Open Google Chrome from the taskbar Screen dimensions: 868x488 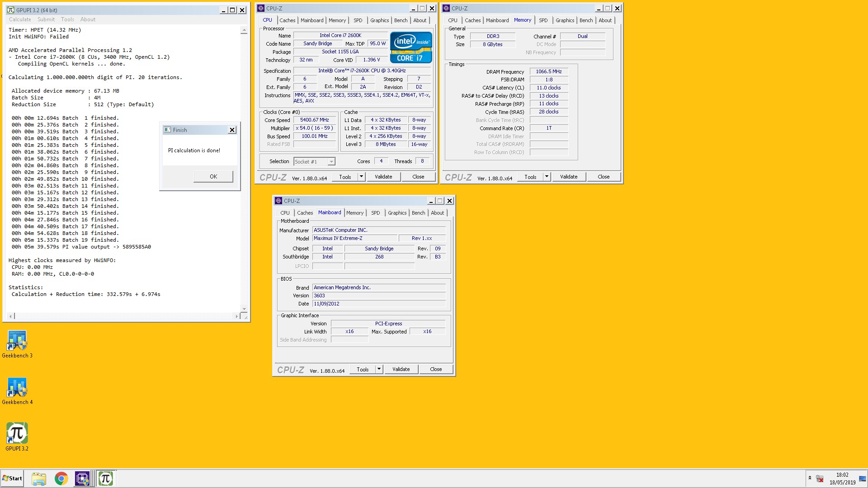click(x=61, y=479)
